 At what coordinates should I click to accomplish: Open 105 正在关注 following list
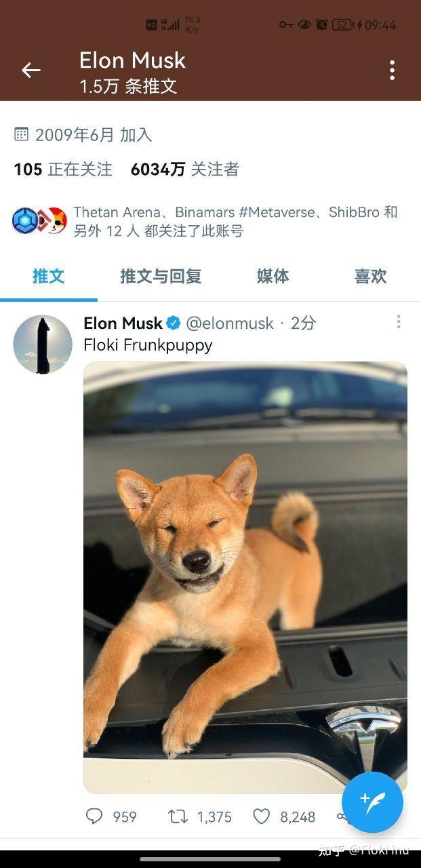[x=63, y=170]
